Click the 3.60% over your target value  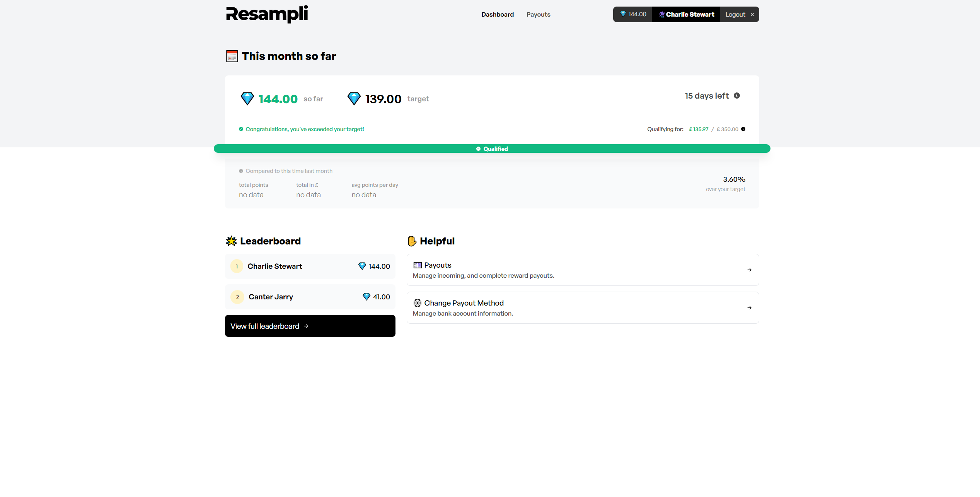[x=734, y=179]
